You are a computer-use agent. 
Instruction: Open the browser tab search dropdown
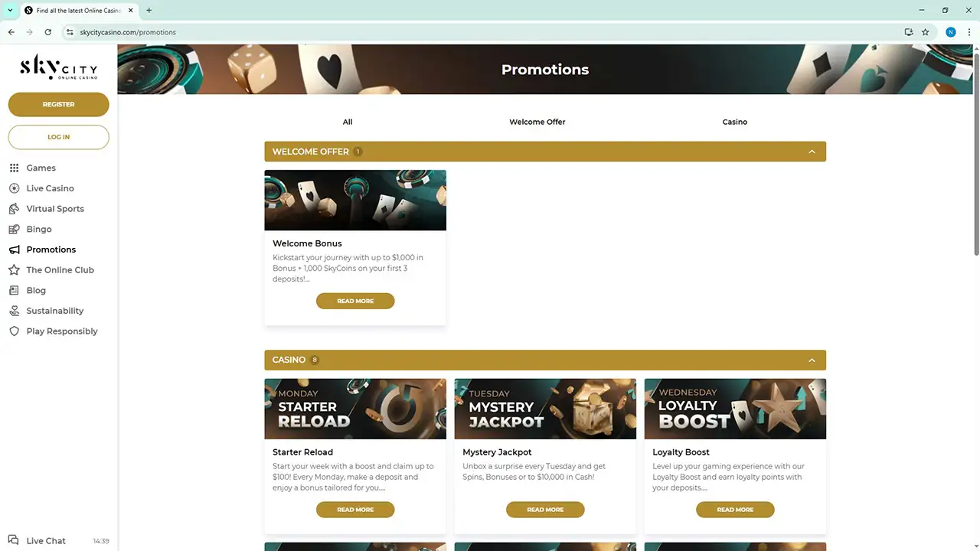point(10,10)
